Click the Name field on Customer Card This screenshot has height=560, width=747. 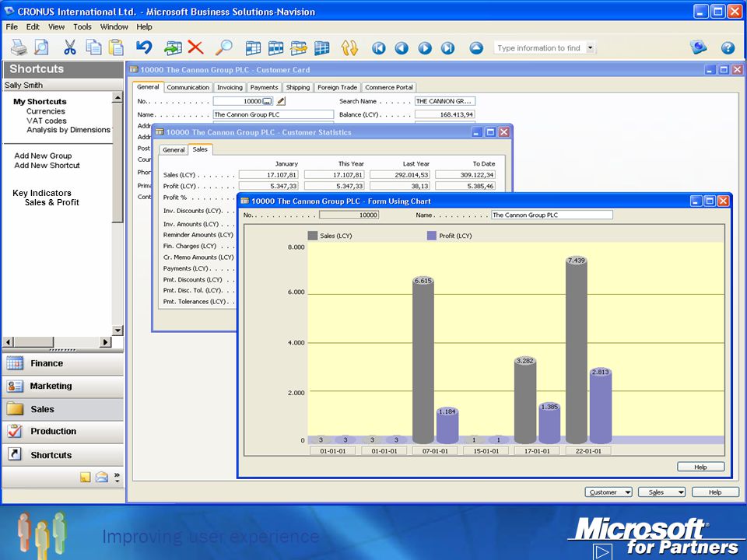pos(273,114)
